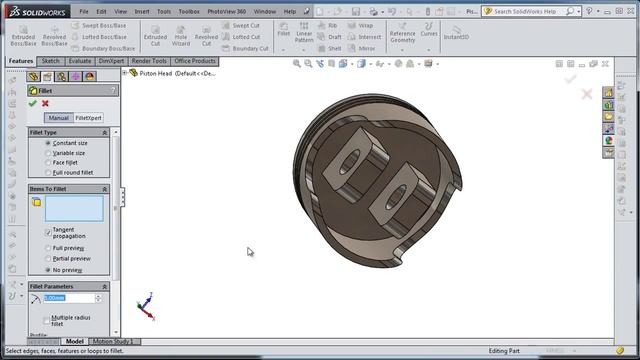Image resolution: width=640 pixels, height=360 pixels.
Task: Click the property panel scrollbar down arrow
Action: 116,332
